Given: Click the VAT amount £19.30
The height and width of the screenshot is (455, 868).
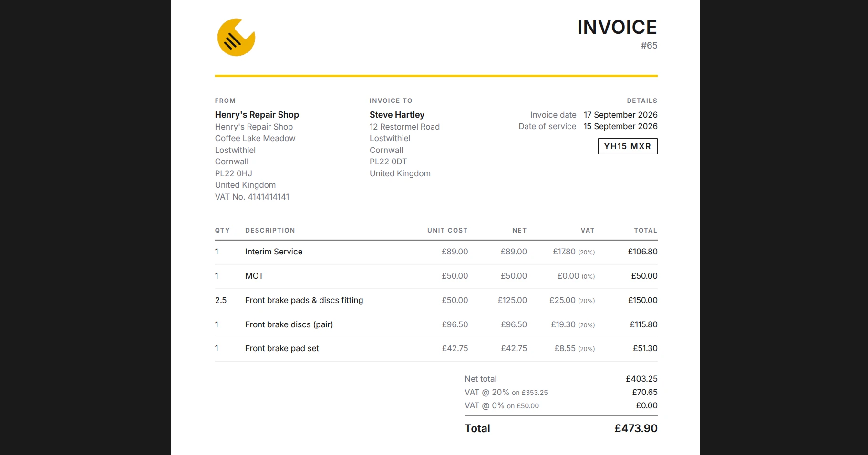Looking at the screenshot, I should click(563, 324).
